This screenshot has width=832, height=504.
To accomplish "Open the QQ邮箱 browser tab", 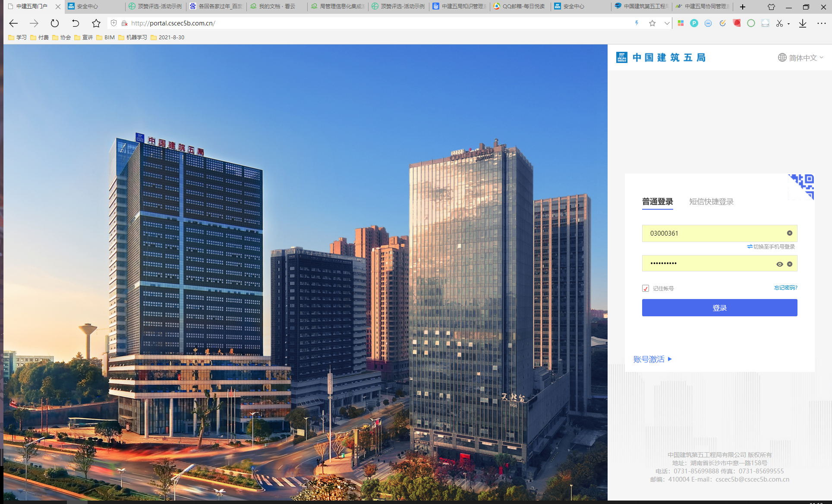I will [x=520, y=6].
